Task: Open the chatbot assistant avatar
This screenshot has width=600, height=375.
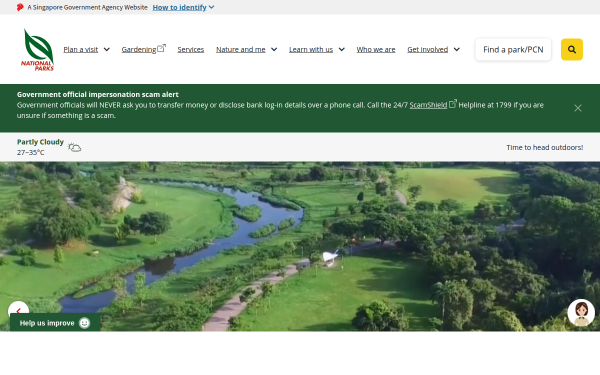Action: [581, 313]
